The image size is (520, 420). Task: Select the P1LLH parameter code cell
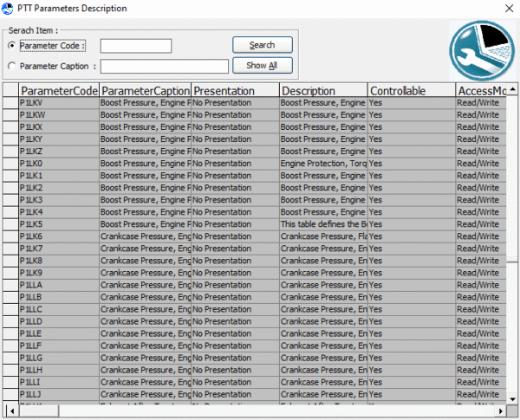tap(59, 371)
